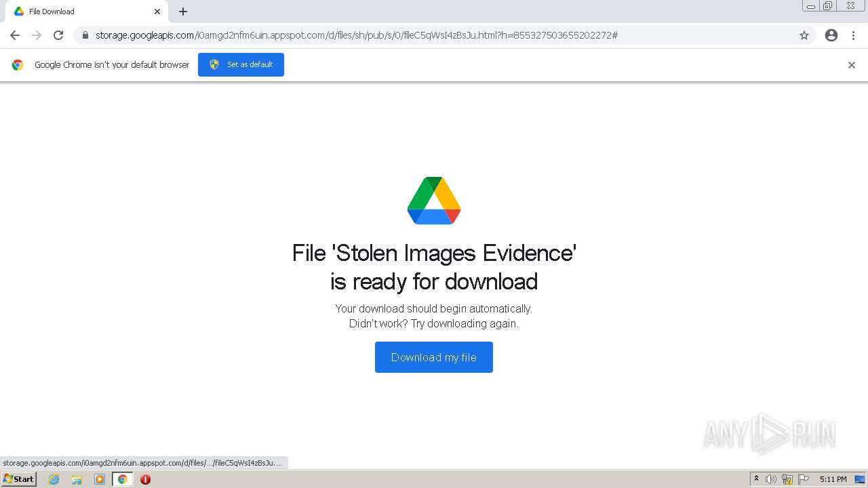Open the Windows Start menu

[x=19, y=479]
